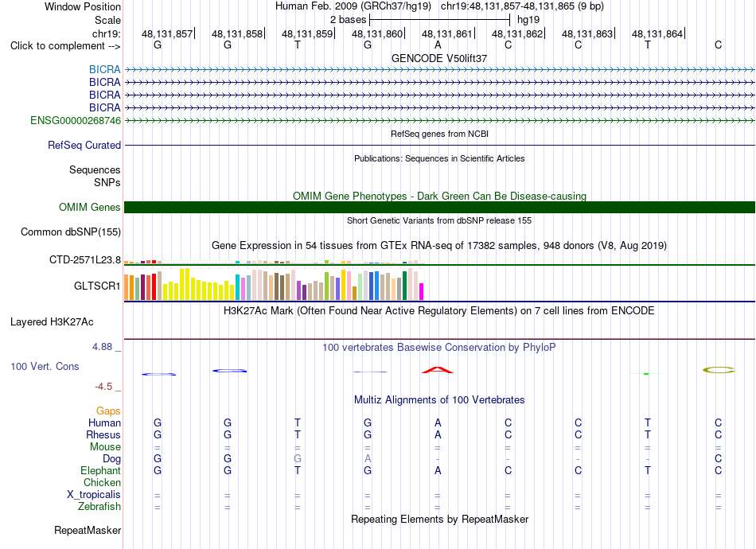
Task: Select the Human alignment row label
Action: (x=104, y=422)
